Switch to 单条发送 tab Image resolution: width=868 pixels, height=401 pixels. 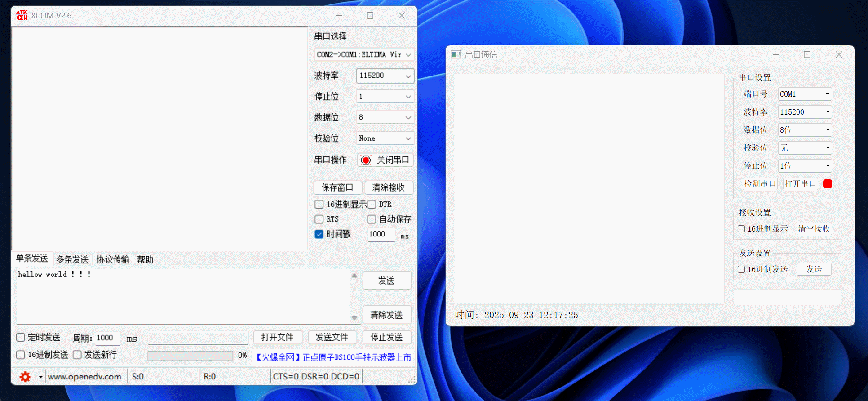pos(32,258)
